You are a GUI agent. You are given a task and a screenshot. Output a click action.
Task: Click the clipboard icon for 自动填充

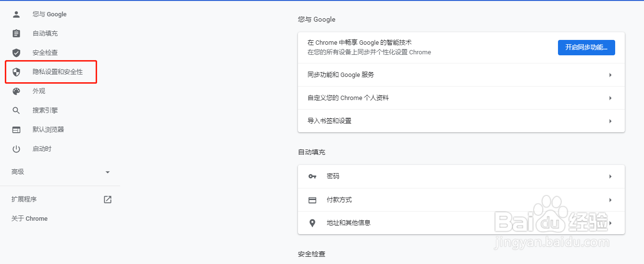tap(16, 34)
